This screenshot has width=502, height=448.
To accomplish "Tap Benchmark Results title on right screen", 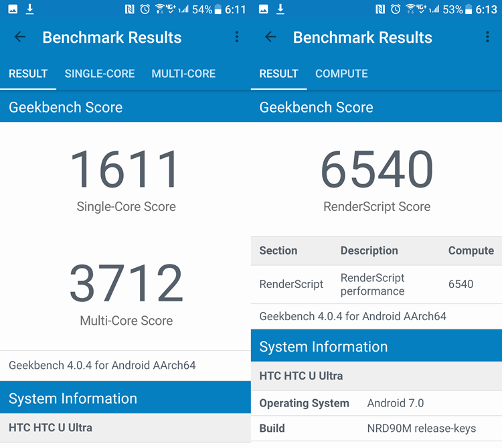I will pyautogui.click(x=363, y=37).
